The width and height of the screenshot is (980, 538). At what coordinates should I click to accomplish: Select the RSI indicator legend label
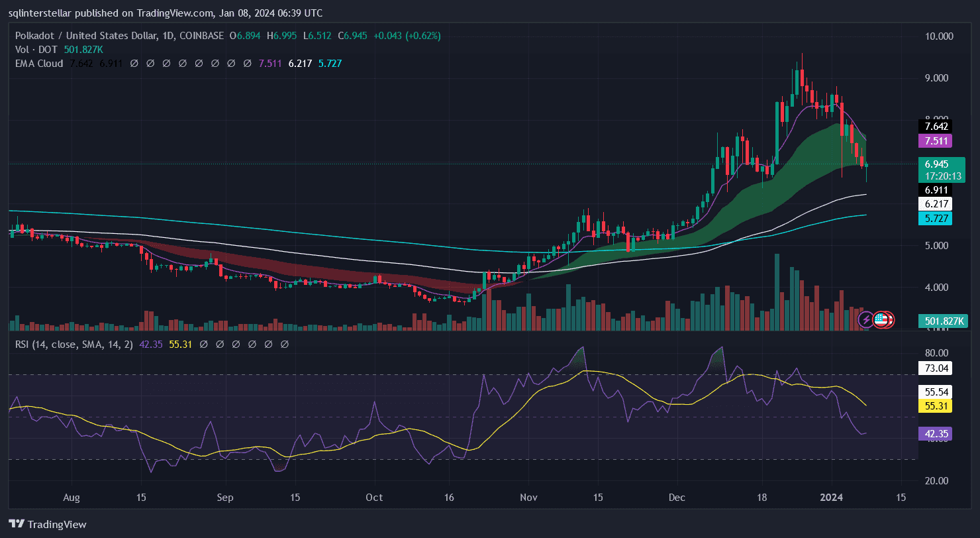[x=70, y=345]
